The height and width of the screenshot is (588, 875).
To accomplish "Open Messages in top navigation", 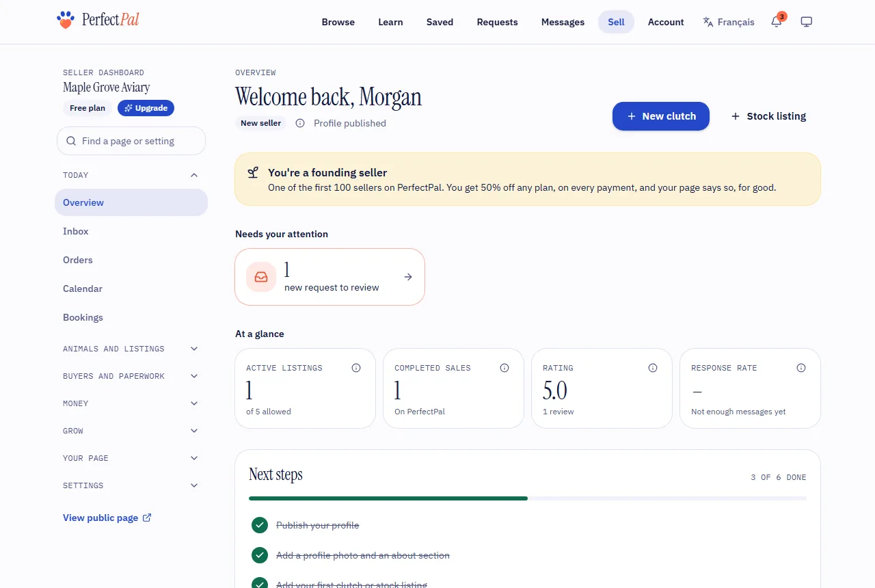I will click(x=563, y=22).
